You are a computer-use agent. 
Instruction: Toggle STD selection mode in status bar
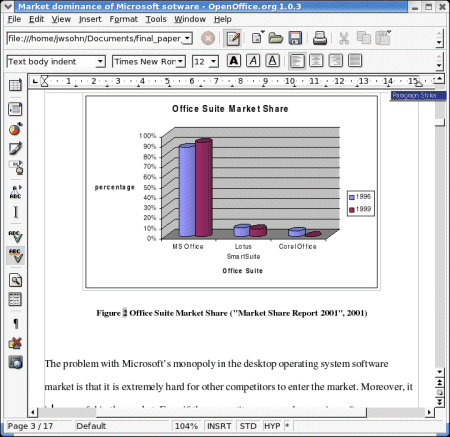[248, 426]
